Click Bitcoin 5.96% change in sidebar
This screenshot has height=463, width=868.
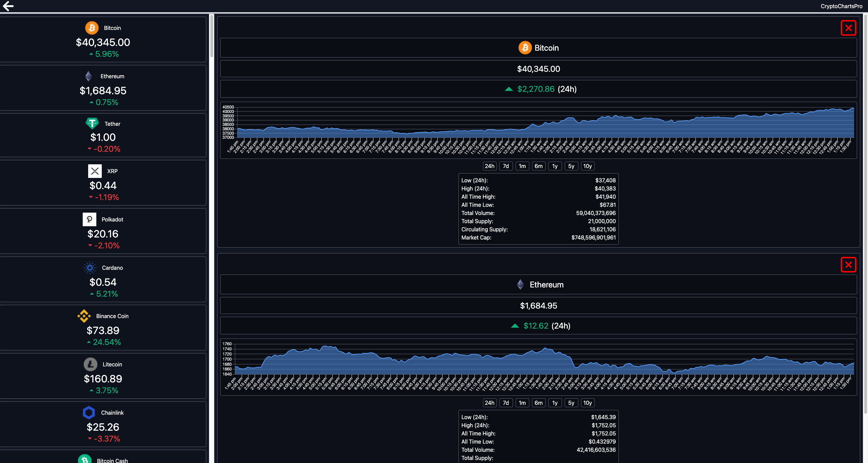pyautogui.click(x=104, y=54)
